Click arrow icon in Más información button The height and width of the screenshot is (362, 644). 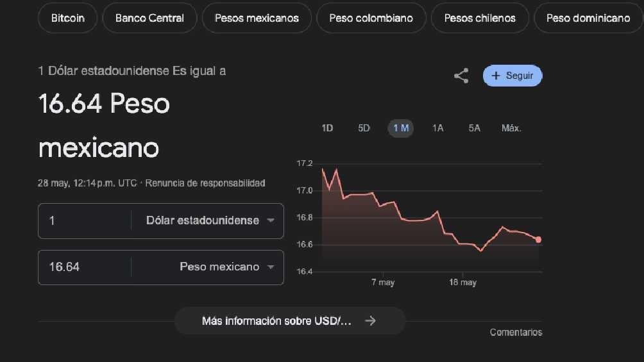(370, 321)
